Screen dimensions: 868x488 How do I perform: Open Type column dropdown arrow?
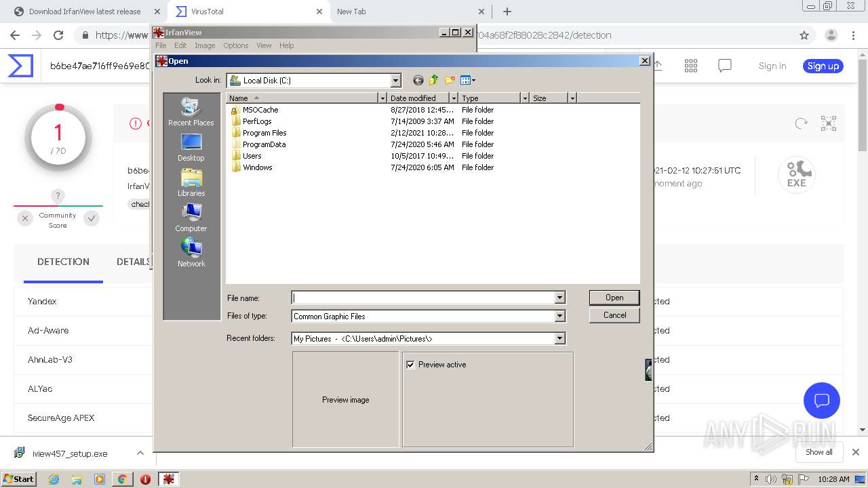click(x=525, y=98)
